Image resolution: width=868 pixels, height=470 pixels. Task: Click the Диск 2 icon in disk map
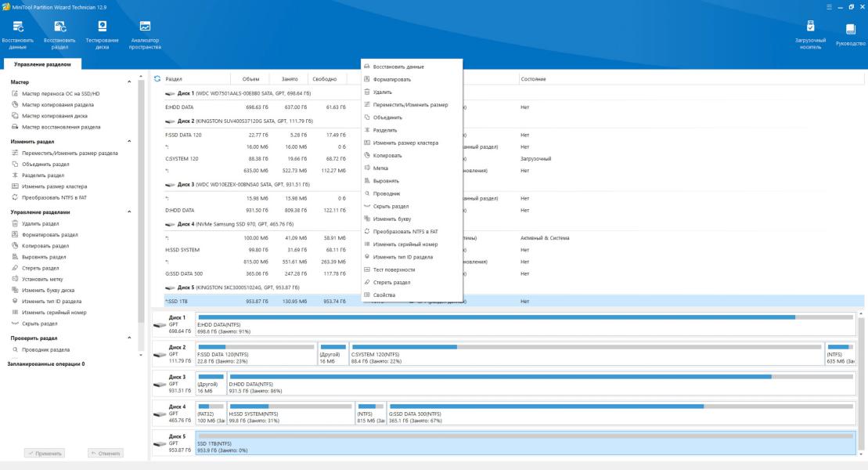(x=160, y=355)
